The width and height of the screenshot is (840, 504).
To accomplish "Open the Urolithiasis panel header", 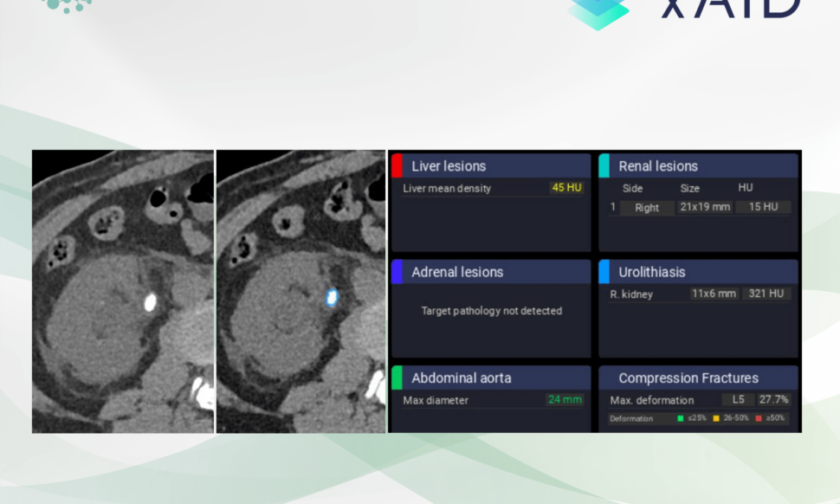I will (699, 272).
